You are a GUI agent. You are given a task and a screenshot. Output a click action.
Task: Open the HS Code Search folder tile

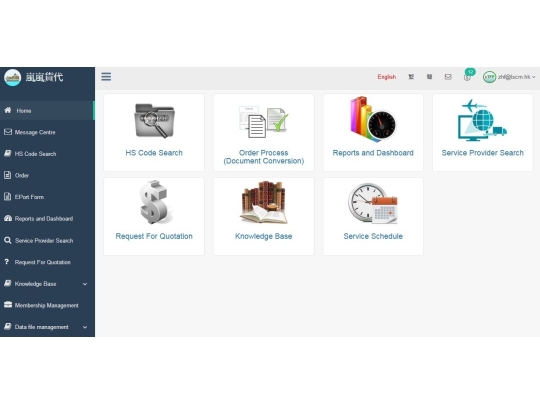[154, 132]
